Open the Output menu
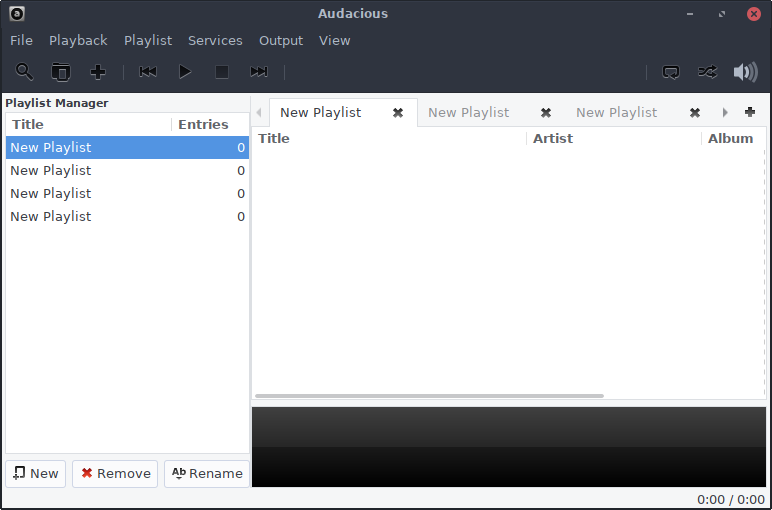772x510 pixels. pyautogui.click(x=281, y=40)
